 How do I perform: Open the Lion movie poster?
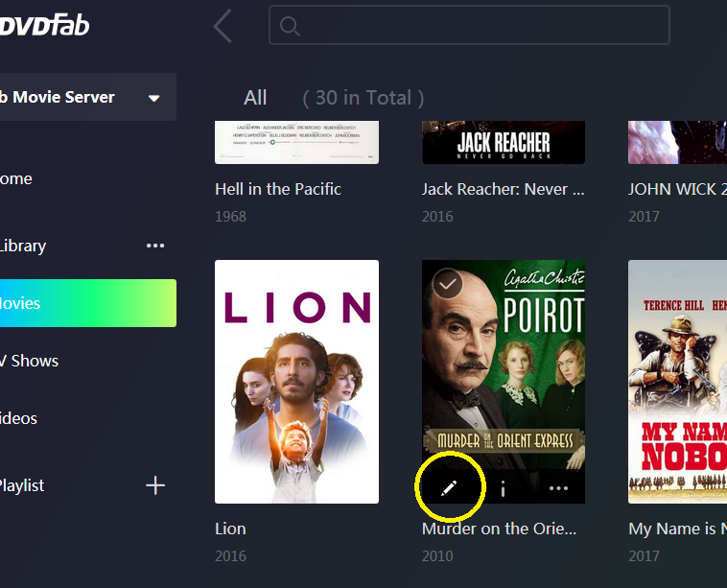point(296,382)
